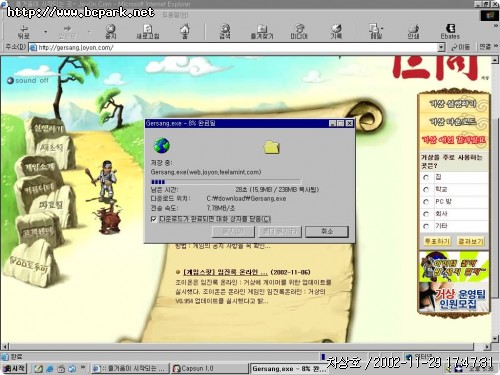Reload the page with 새로고침 icon
This screenshot has height=375, width=500.
pyautogui.click(x=148, y=31)
